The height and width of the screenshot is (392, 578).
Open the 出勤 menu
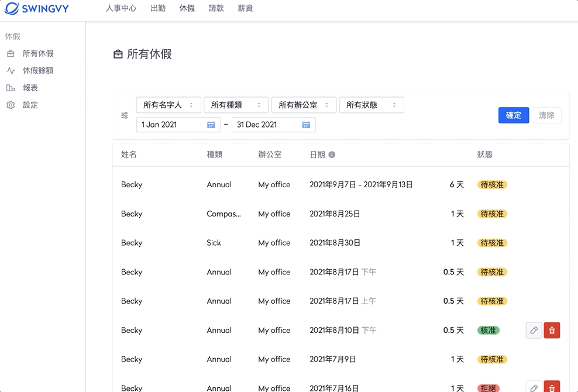pyautogui.click(x=158, y=8)
